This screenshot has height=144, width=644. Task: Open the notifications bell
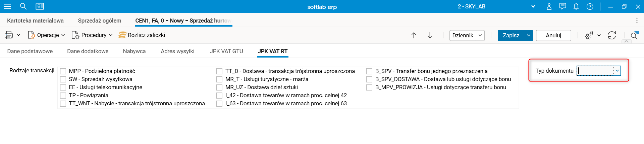coord(576,6)
